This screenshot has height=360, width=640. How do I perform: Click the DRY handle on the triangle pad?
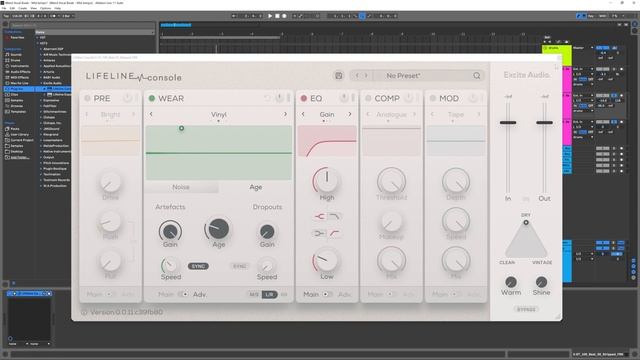click(x=526, y=222)
